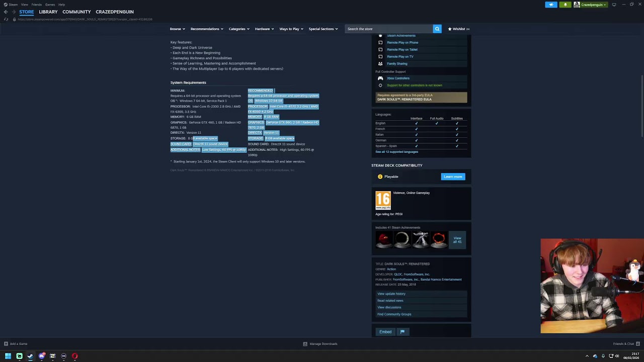Open the CRAZEDPENGUIN profile tab
The height and width of the screenshot is (362, 644).
coord(115,12)
